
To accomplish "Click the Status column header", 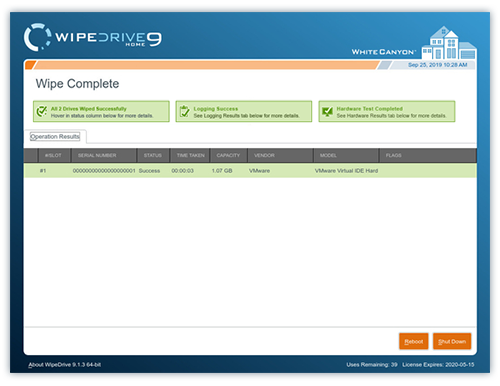I will click(x=153, y=155).
